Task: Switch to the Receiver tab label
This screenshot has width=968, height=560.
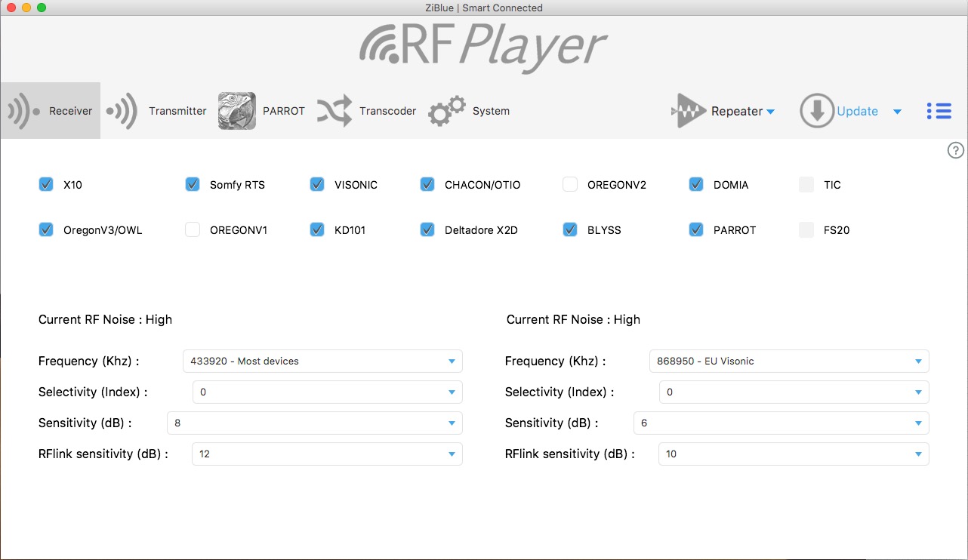Action: [70, 111]
